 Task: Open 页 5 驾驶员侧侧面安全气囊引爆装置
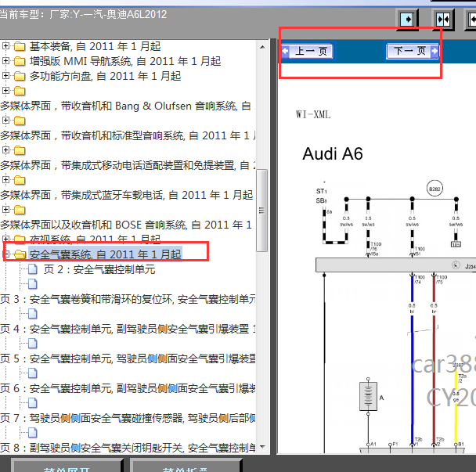128,359
